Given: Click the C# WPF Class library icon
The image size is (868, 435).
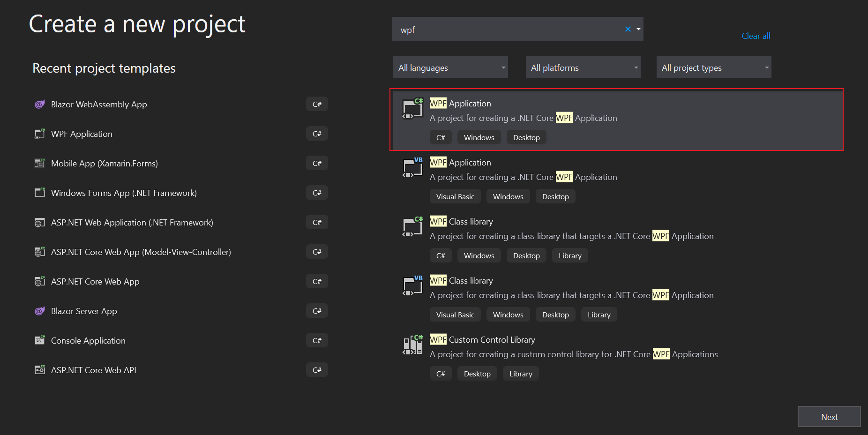Looking at the screenshot, I should (412, 227).
